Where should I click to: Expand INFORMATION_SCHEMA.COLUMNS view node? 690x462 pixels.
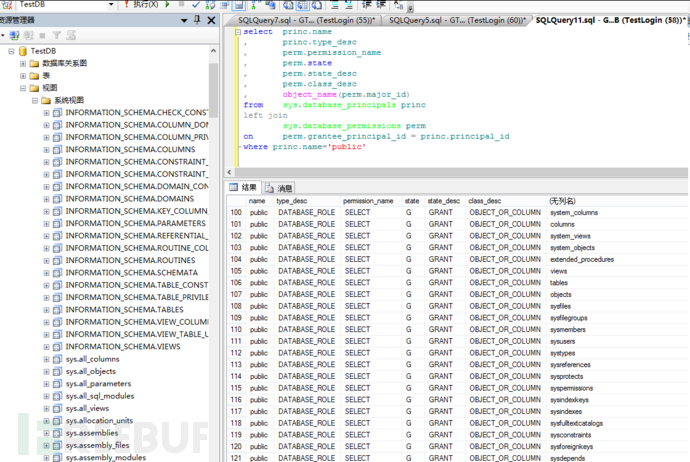tap(46, 149)
